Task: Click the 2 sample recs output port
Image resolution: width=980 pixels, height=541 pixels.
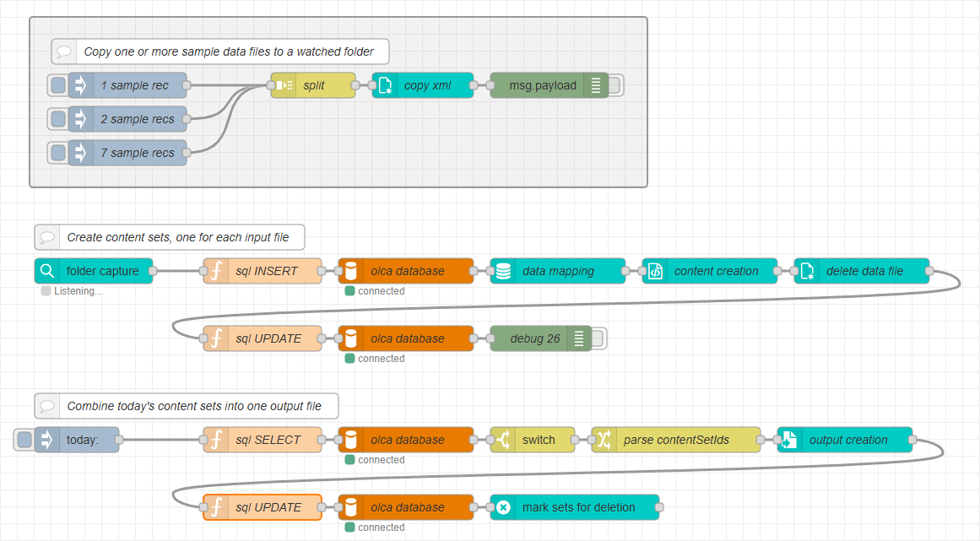Action: coord(187,119)
